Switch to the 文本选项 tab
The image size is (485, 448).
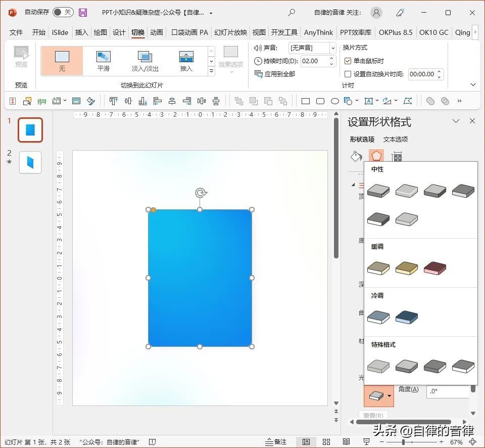[395, 140]
